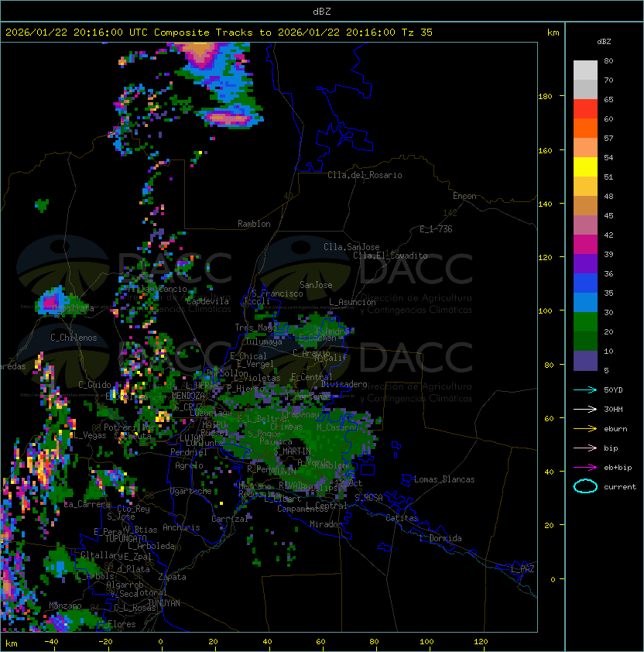Image resolution: width=644 pixels, height=652 pixels.
Task: Click the 'TUNUYAN' map label
Action: 164,603
